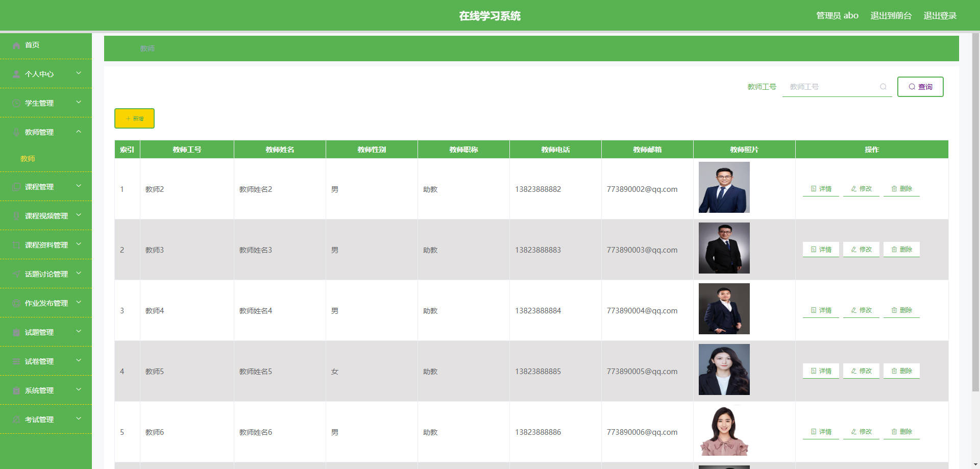Click the page vertical scrollbar
The image size is (980, 469).
click(975, 212)
